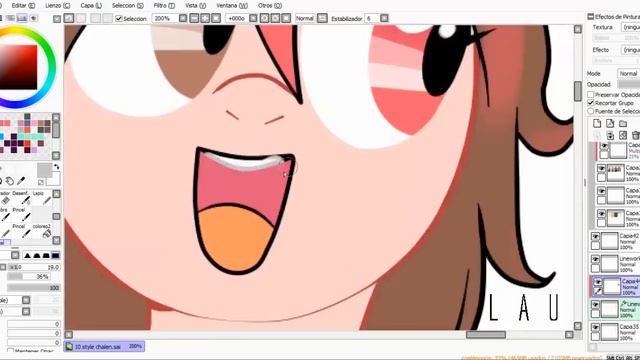The image size is (640, 360).
Task: Open the Vista menu
Action: [196, 6]
